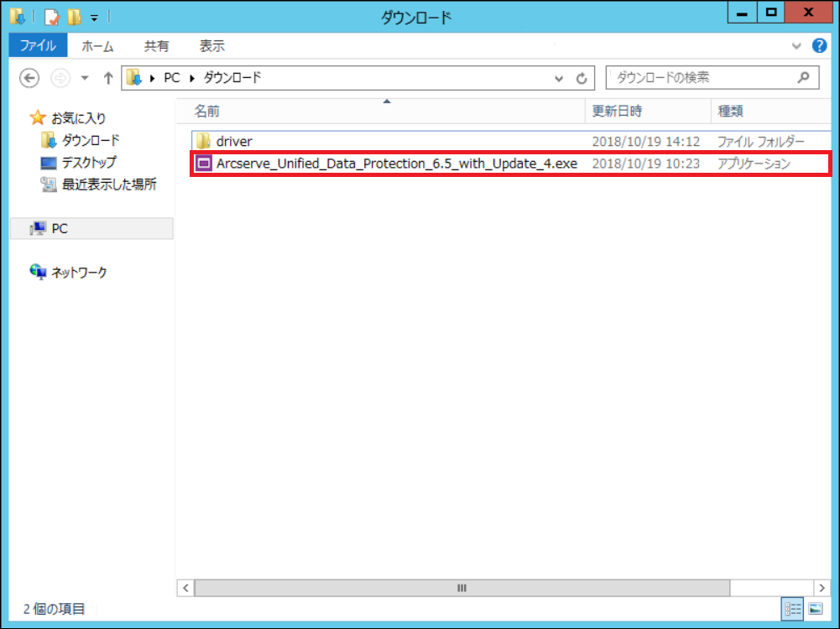Viewport: 840px width, 629px height.
Task: Click PC in the address path
Action: click(172, 78)
